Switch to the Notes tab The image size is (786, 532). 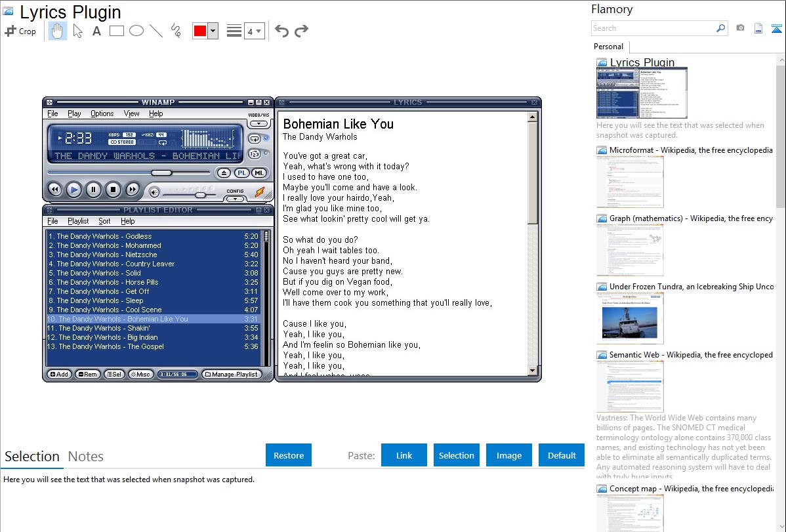point(86,457)
